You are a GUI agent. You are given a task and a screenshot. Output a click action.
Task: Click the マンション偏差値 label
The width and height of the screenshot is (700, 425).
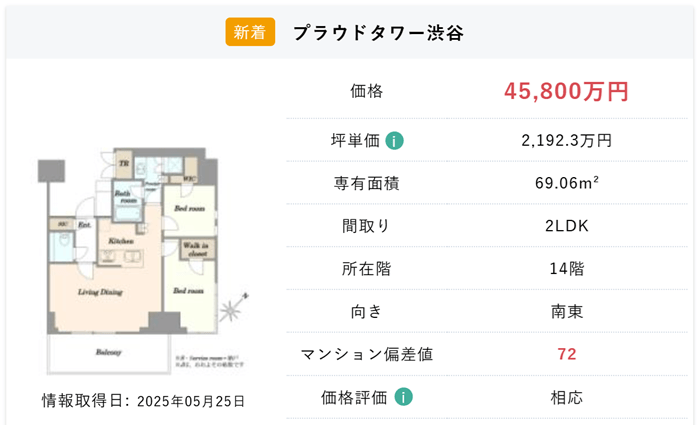click(367, 354)
